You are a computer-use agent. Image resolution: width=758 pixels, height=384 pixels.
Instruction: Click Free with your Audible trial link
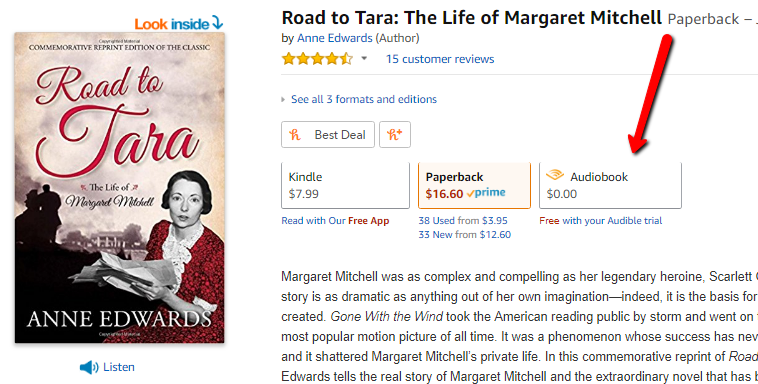tap(601, 221)
